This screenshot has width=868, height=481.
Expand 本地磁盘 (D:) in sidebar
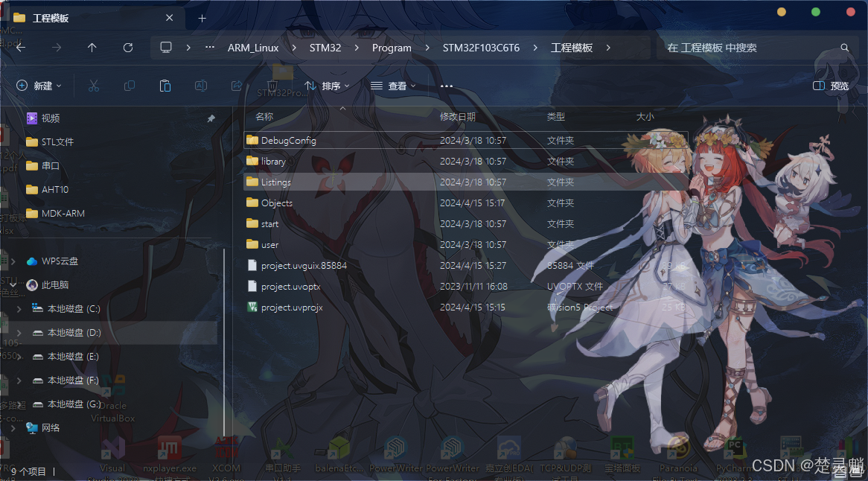point(19,333)
